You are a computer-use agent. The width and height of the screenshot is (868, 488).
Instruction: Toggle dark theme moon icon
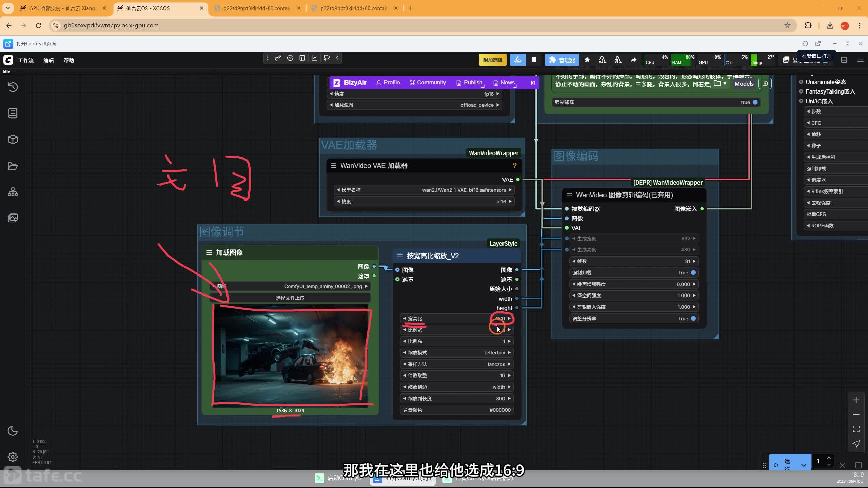pyautogui.click(x=13, y=431)
